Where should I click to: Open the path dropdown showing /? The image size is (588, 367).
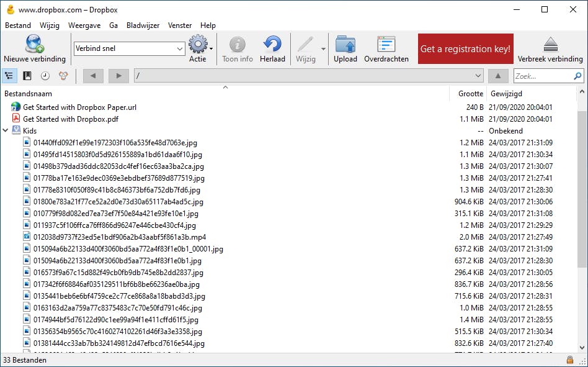click(478, 76)
